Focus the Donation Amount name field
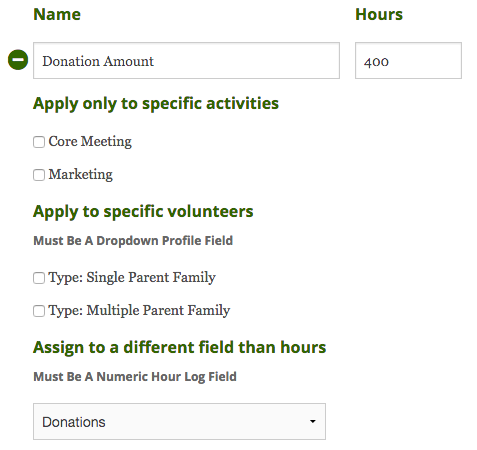477x450 pixels. coord(186,61)
